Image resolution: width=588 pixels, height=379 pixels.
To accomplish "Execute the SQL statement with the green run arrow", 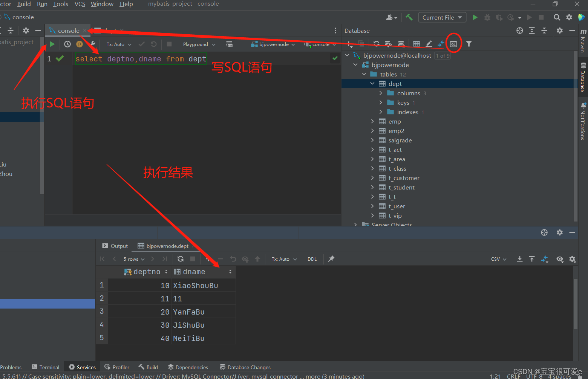I will point(52,44).
